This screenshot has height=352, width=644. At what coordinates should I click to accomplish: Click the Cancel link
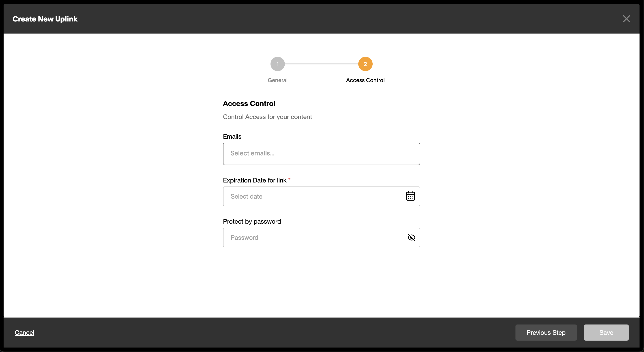click(24, 333)
